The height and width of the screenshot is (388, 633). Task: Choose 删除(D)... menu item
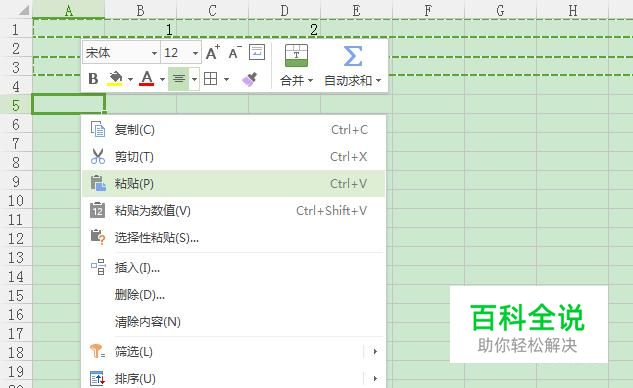point(233,294)
